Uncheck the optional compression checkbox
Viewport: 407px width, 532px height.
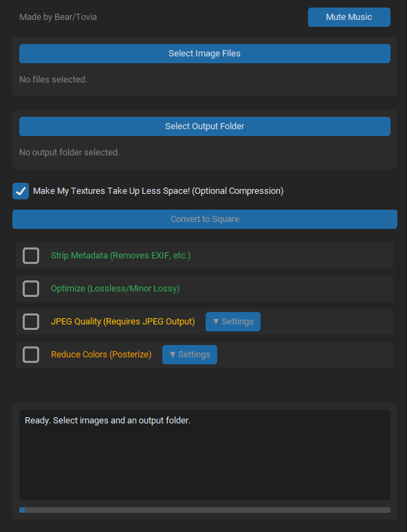tap(21, 190)
